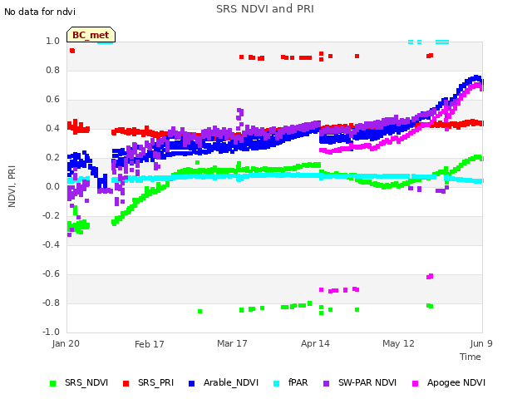The height and width of the screenshot is (399, 532).
Task: Toggle the Apogee NDVI legend entry
Action: 449,382
